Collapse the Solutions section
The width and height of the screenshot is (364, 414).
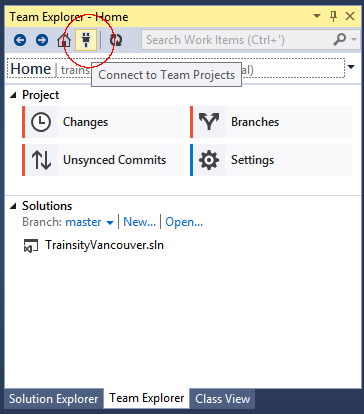tap(13, 206)
